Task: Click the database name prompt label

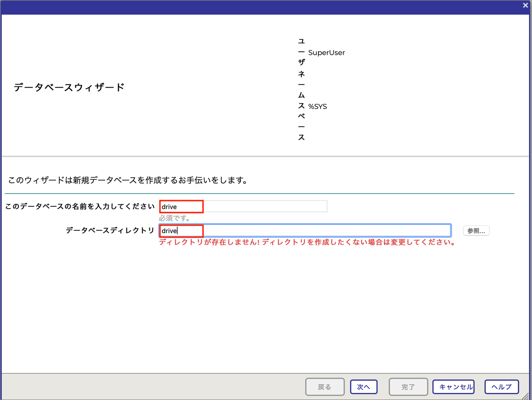Action: coord(80,206)
